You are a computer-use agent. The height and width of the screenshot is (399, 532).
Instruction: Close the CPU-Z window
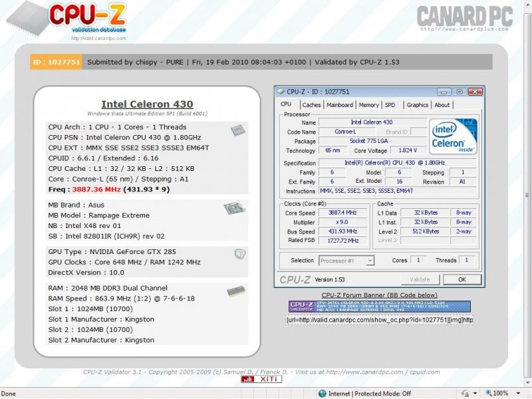475,92
